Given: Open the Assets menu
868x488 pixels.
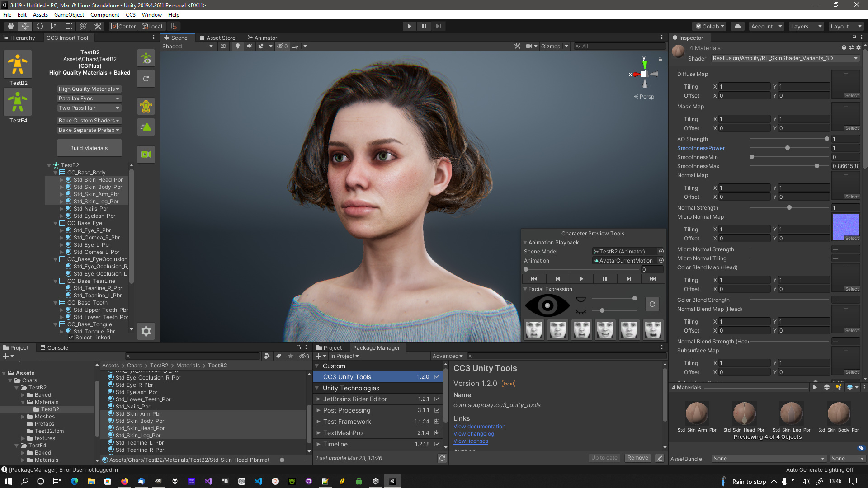Looking at the screenshot, I should [40, 15].
